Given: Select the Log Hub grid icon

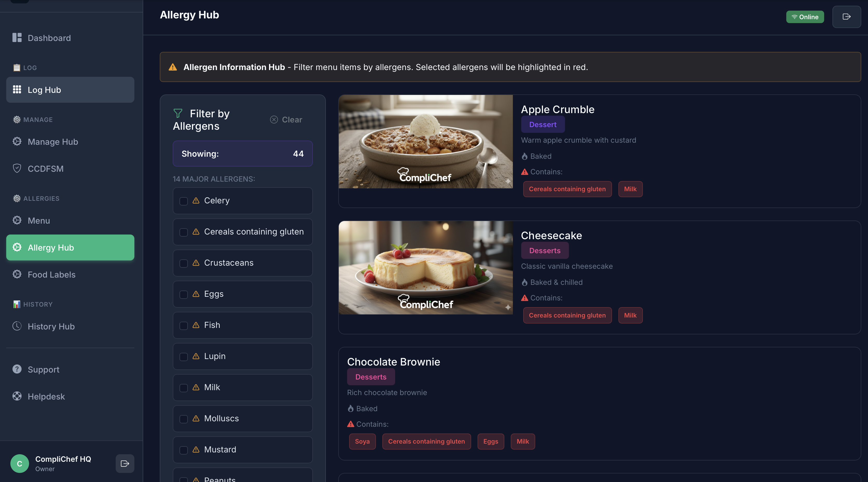Looking at the screenshot, I should click(x=17, y=89).
